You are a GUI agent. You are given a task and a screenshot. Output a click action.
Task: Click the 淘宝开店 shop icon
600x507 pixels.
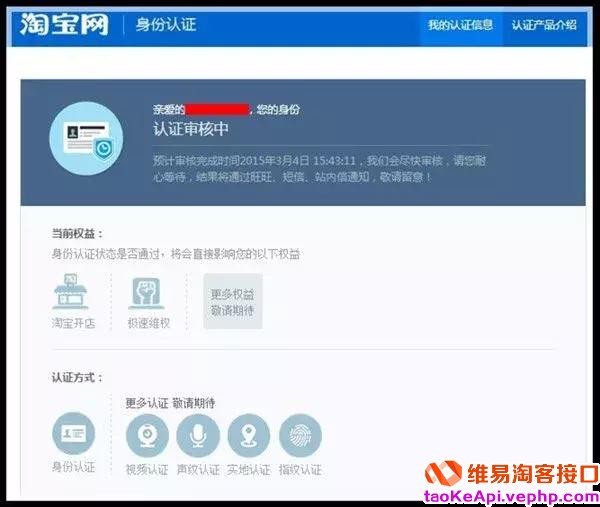(71, 291)
